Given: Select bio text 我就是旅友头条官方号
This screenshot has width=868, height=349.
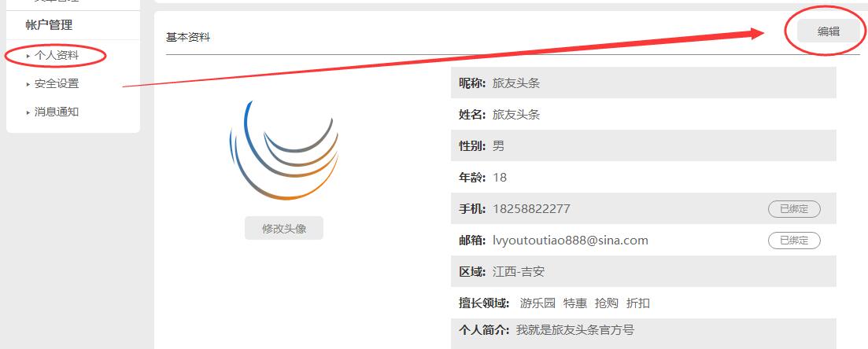Looking at the screenshot, I should 575,330.
